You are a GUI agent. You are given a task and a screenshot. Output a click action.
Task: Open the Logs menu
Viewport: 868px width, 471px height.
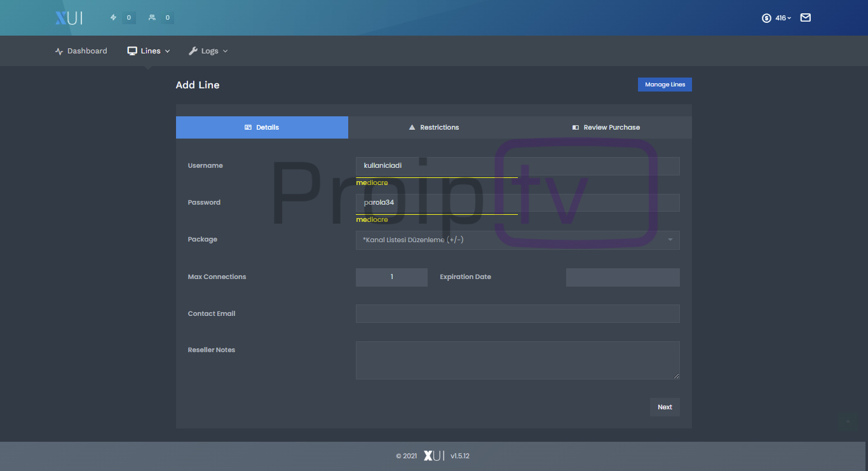208,51
